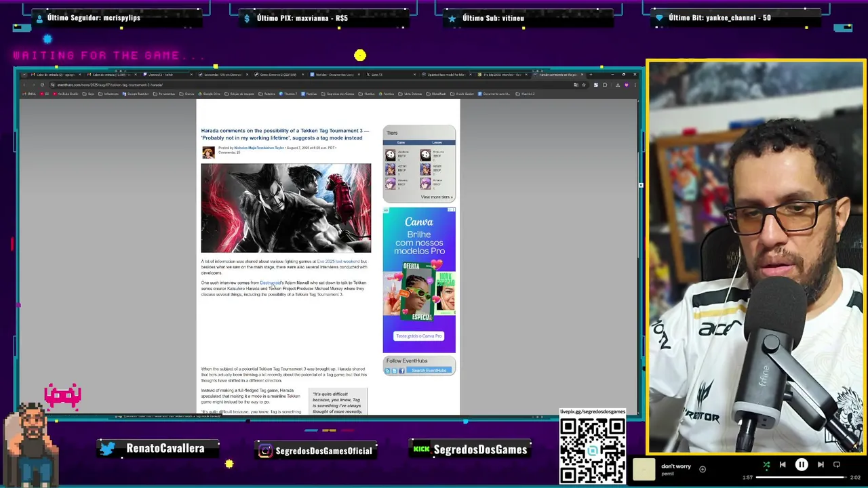Image resolution: width=868 pixels, height=488 pixels.
Task: Open the Google Drive bookmark
Action: click(x=210, y=94)
